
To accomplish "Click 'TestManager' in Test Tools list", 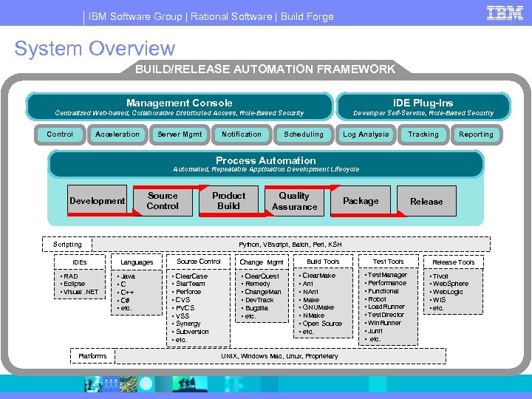I will pyautogui.click(x=387, y=275).
